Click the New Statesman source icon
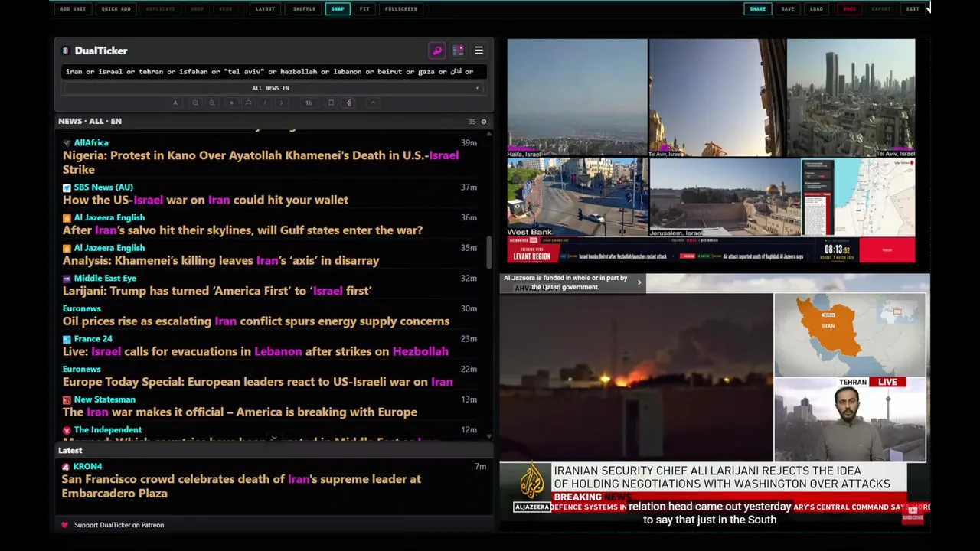Viewport: 980px width, 551px height. pos(67,399)
